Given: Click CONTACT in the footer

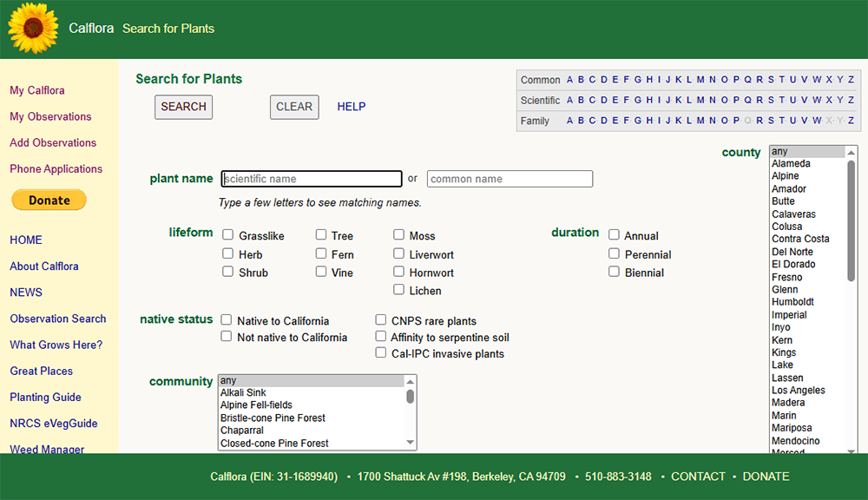Looking at the screenshot, I should (699, 477).
